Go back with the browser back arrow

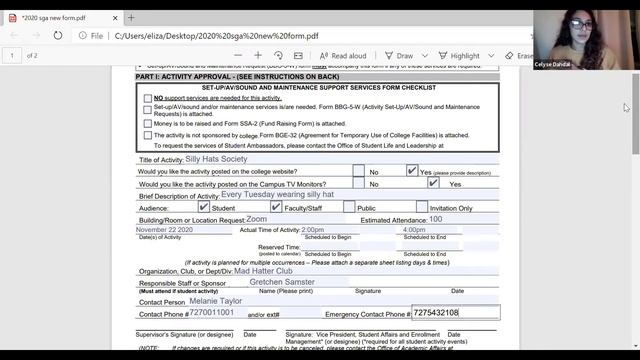(14, 36)
